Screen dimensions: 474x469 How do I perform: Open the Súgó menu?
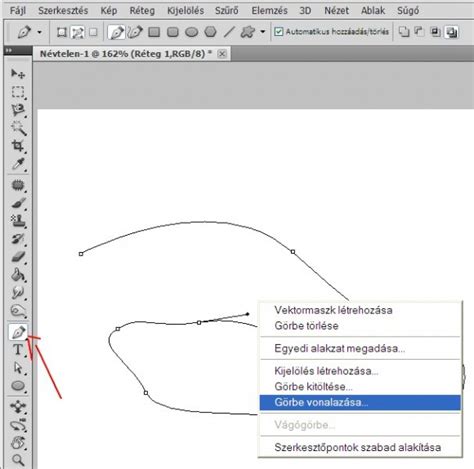[408, 11]
